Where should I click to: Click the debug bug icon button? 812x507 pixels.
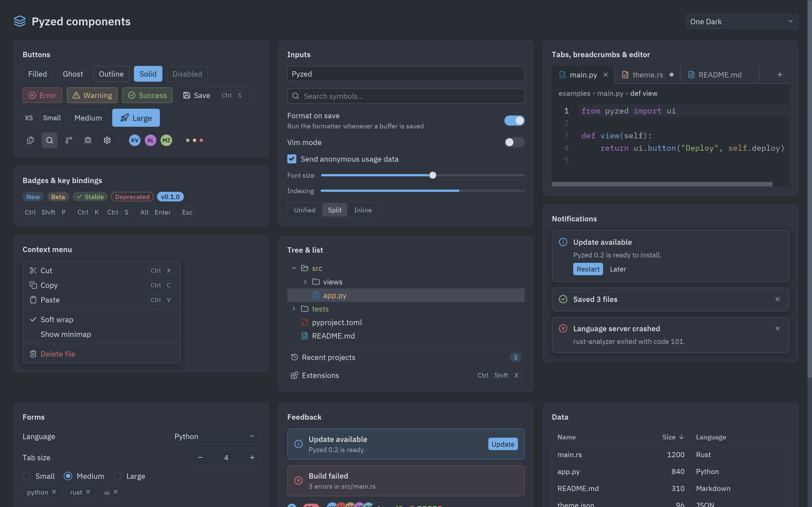88,140
